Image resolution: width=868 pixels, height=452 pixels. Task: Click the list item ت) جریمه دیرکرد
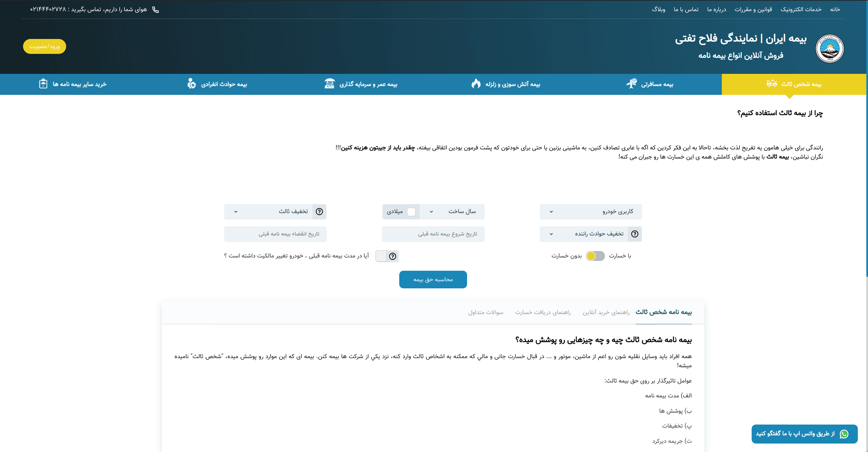672,441
